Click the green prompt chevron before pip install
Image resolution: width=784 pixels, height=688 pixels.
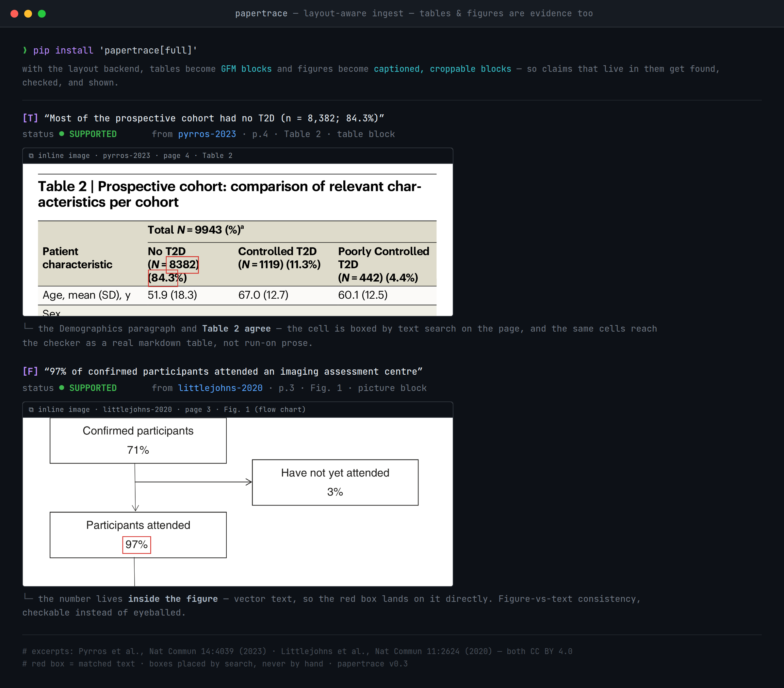[x=25, y=50]
